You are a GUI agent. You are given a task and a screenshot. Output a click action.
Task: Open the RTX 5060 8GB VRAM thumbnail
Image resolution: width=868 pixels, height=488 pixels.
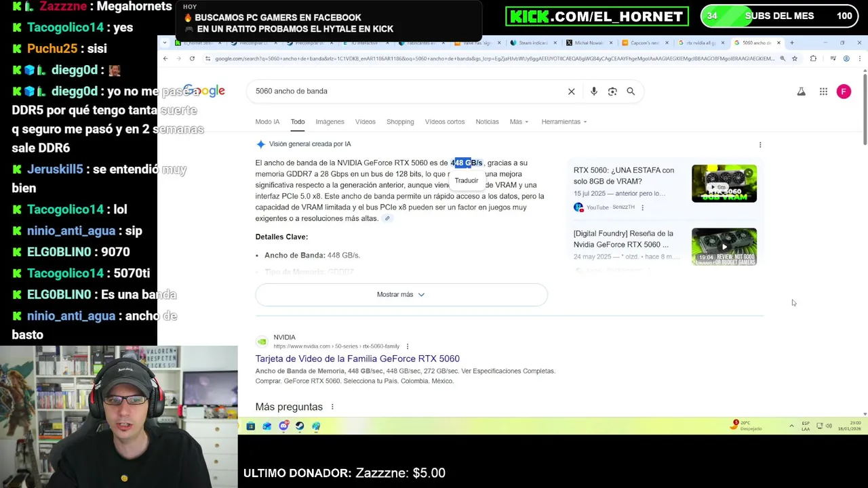724,183
